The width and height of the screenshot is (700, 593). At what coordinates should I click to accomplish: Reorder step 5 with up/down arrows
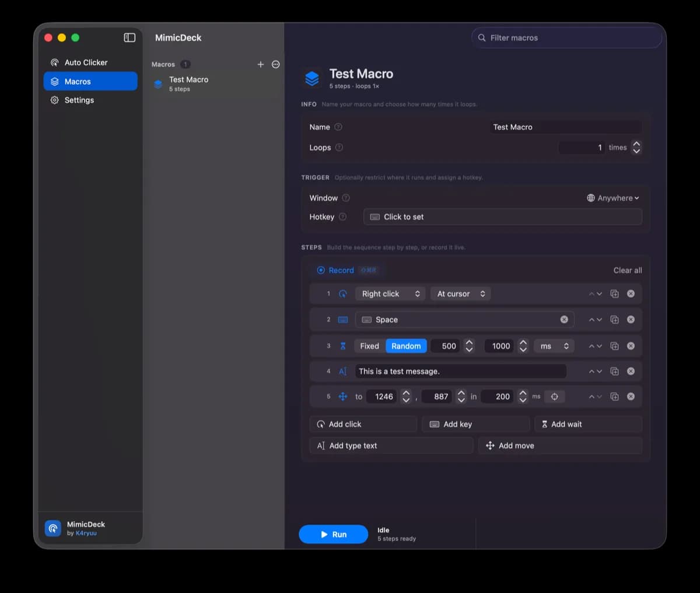[595, 396]
